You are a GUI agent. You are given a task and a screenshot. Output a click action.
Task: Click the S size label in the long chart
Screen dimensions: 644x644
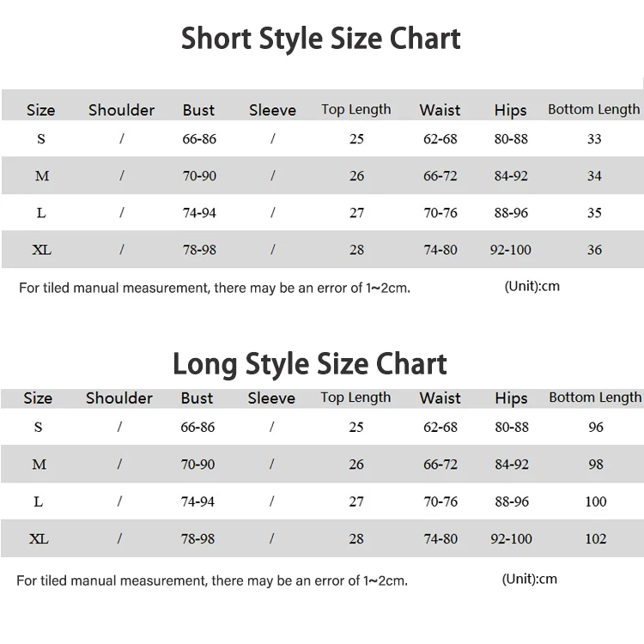pyautogui.click(x=38, y=427)
